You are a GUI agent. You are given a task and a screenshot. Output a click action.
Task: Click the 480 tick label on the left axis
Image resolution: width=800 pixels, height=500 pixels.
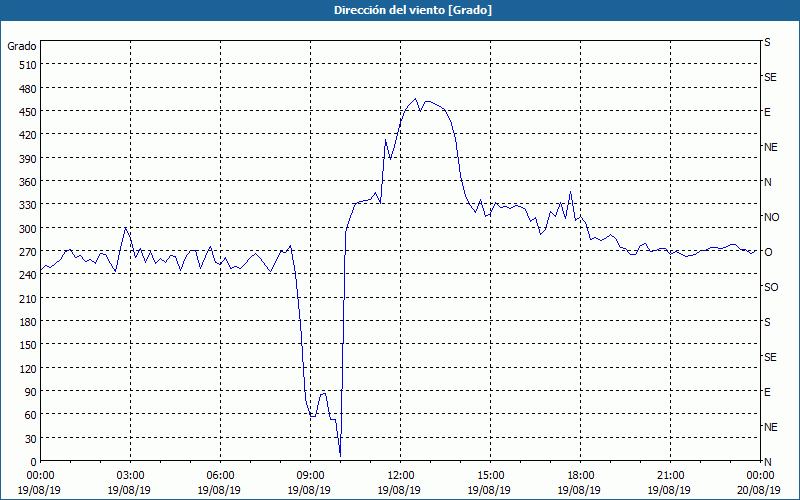pyautogui.click(x=28, y=88)
